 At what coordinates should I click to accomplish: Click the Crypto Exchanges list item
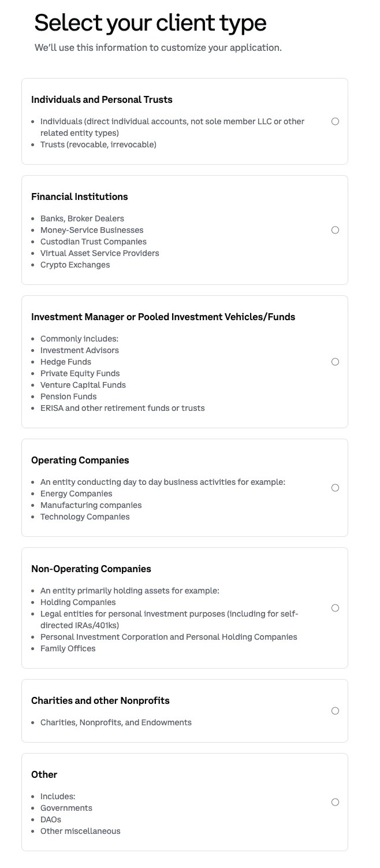coord(75,265)
